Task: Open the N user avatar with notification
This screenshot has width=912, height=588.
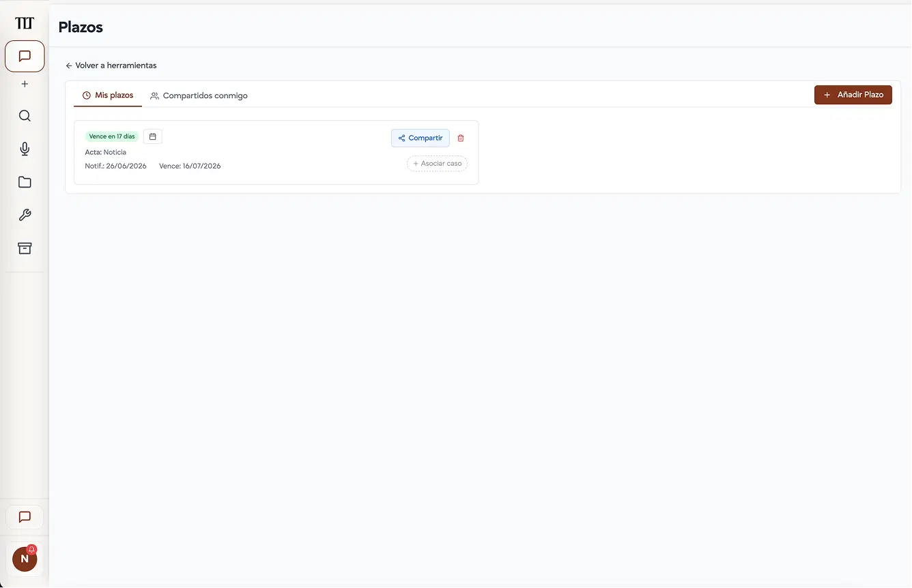Action: click(25, 559)
